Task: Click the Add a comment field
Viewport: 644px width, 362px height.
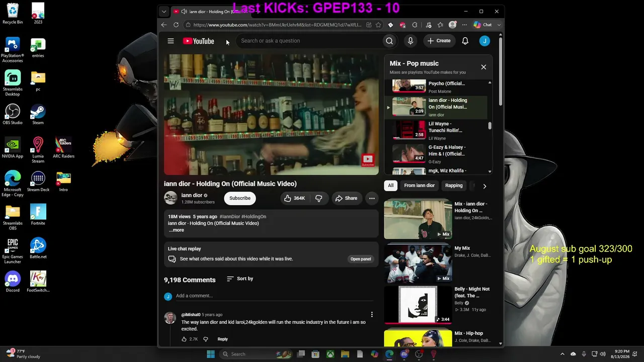Action: tap(274, 296)
